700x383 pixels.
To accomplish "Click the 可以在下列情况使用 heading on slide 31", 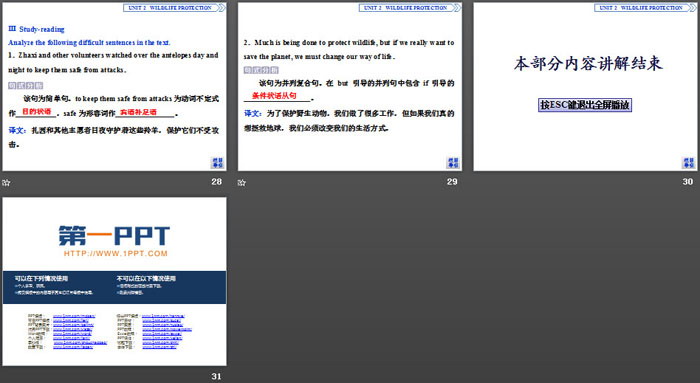I will (41, 278).
